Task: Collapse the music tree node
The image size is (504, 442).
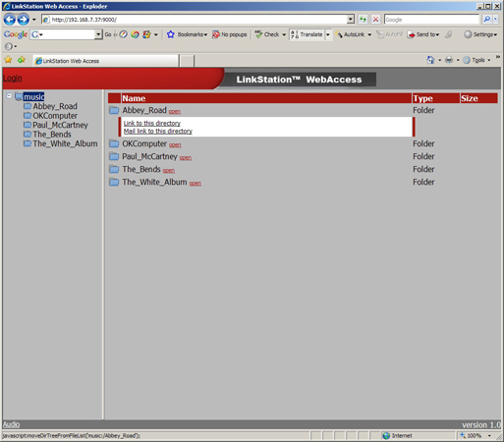Action: (9, 96)
